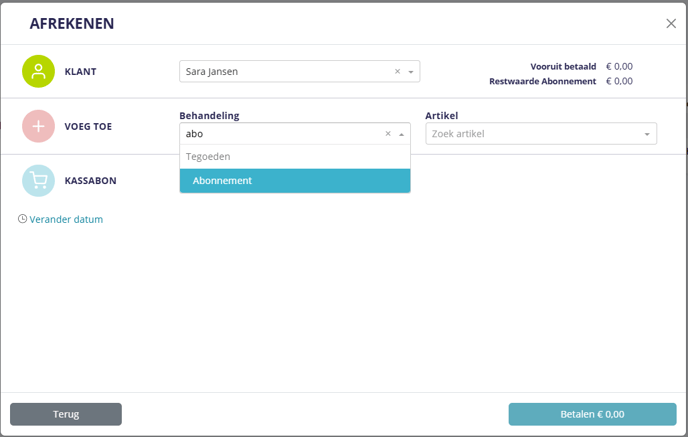Click the pink plus icon for Voeg toe
Screen dimensions: 688x437
point(38,126)
